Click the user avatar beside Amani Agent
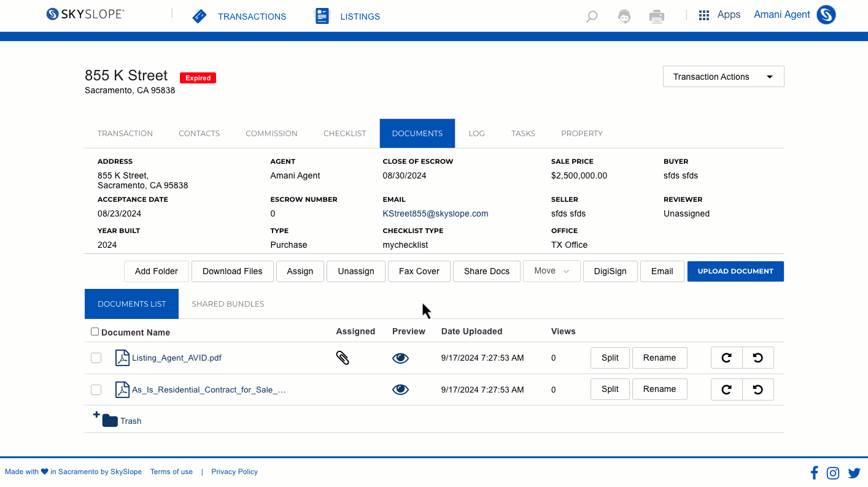 (826, 15)
